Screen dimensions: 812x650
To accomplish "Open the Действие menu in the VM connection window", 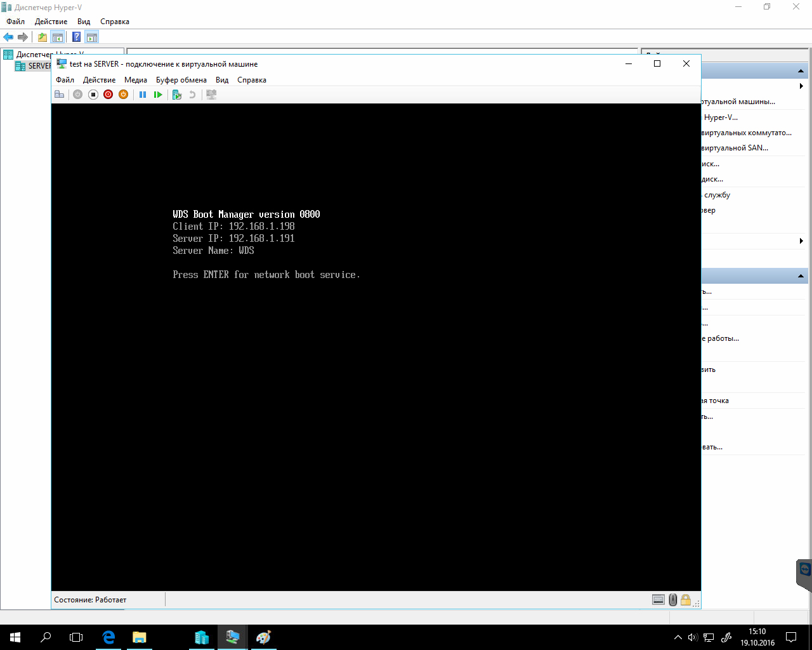I will pyautogui.click(x=99, y=80).
